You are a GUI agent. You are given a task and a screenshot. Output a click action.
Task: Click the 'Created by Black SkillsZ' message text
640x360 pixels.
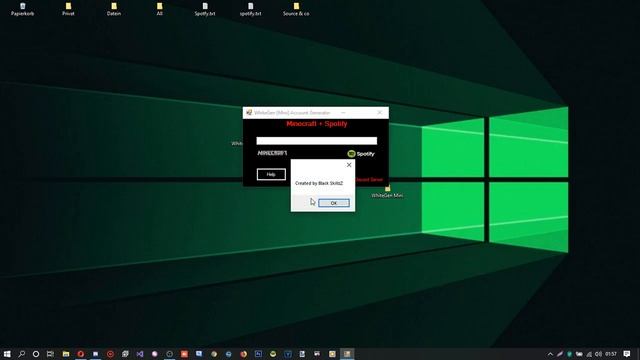click(319, 183)
